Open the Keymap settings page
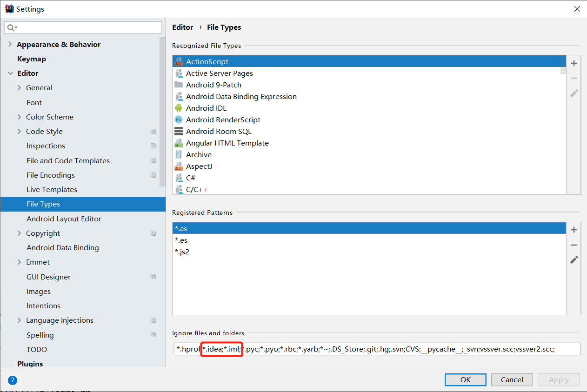587x392 pixels. 32,59
